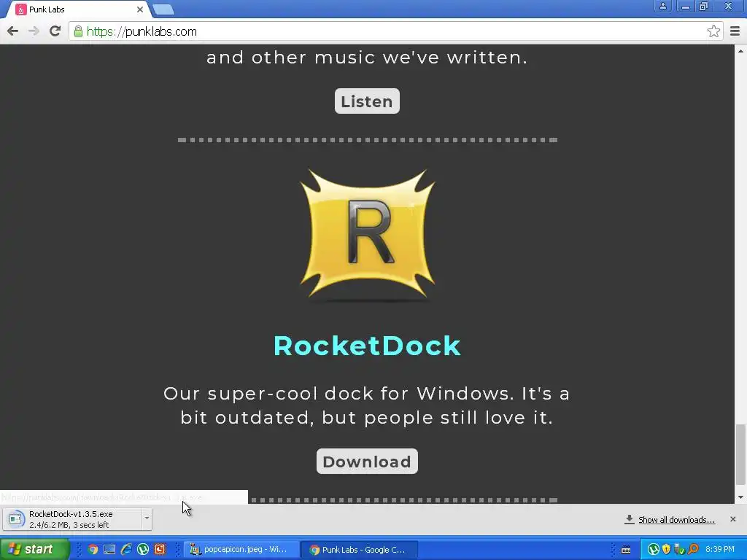
Task: Click the Chrome user profile button
Action: [662, 6]
